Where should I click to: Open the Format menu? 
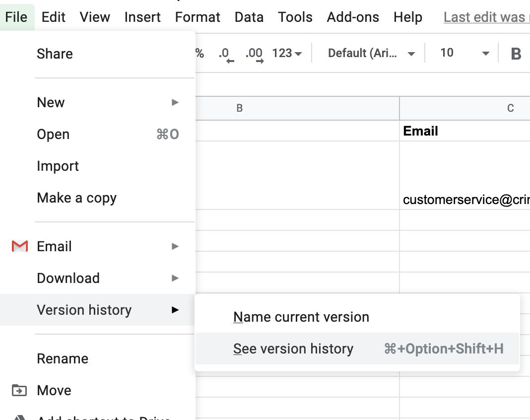198,17
